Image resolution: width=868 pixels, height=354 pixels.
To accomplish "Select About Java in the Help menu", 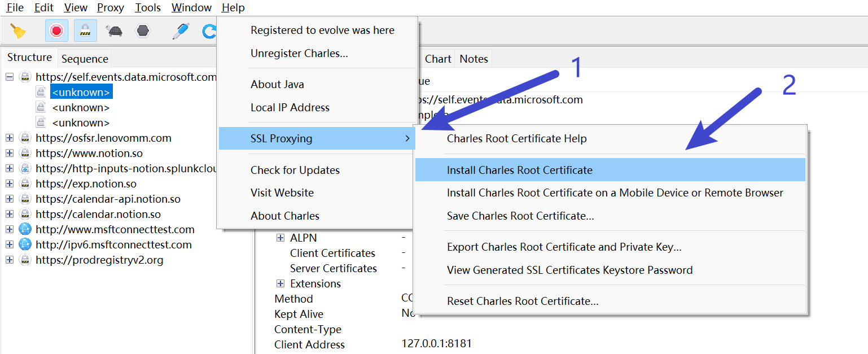I will click(x=317, y=84).
